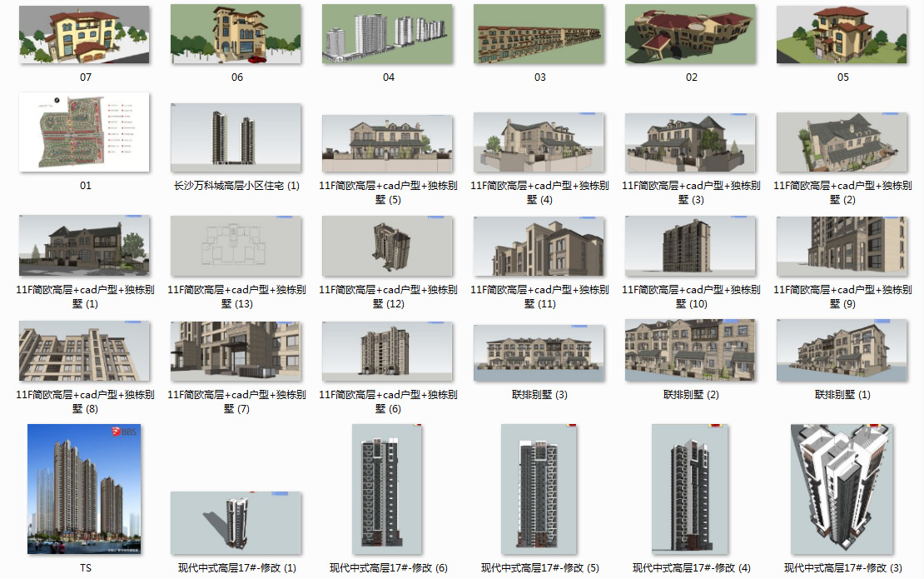Select the 05 villa thumbnail
Viewport: 924px width, 579px height.
tap(842, 34)
